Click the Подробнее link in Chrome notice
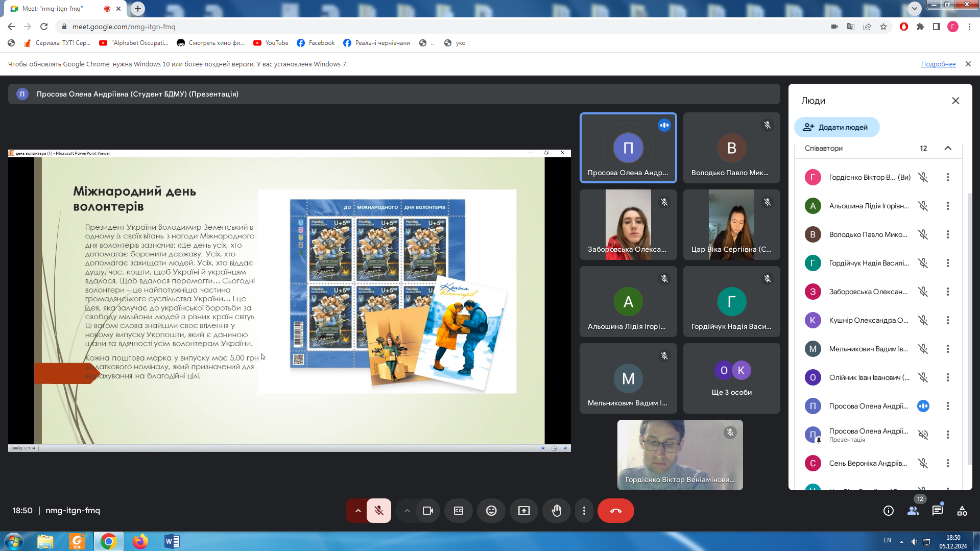 coord(938,64)
